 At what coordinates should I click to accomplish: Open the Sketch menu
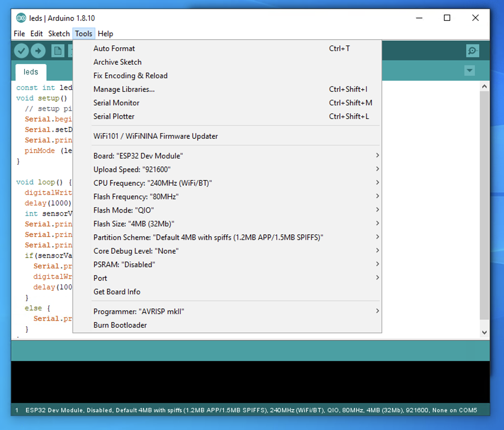coord(59,34)
